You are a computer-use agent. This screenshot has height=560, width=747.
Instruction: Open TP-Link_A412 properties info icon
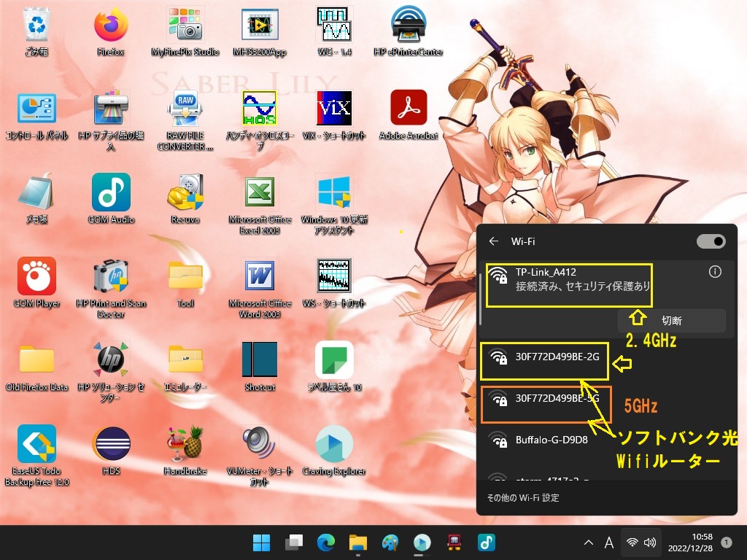point(715,272)
